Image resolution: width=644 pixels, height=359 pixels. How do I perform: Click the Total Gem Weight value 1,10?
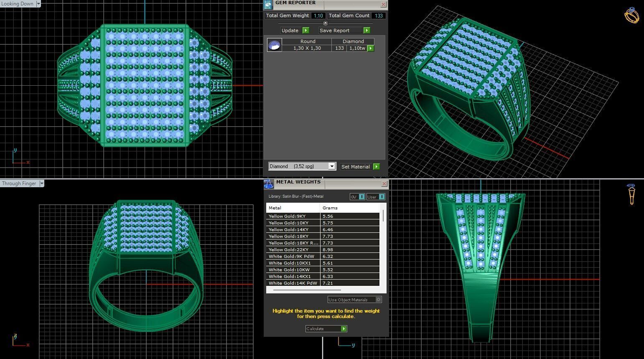tap(318, 15)
